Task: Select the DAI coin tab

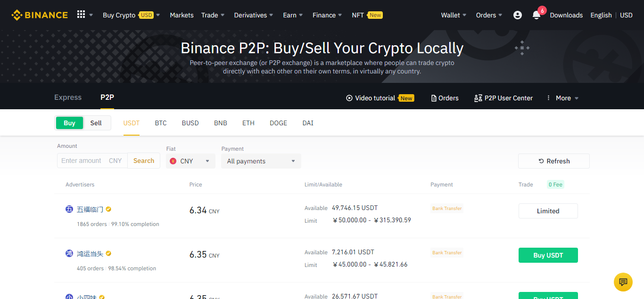Action: point(308,123)
